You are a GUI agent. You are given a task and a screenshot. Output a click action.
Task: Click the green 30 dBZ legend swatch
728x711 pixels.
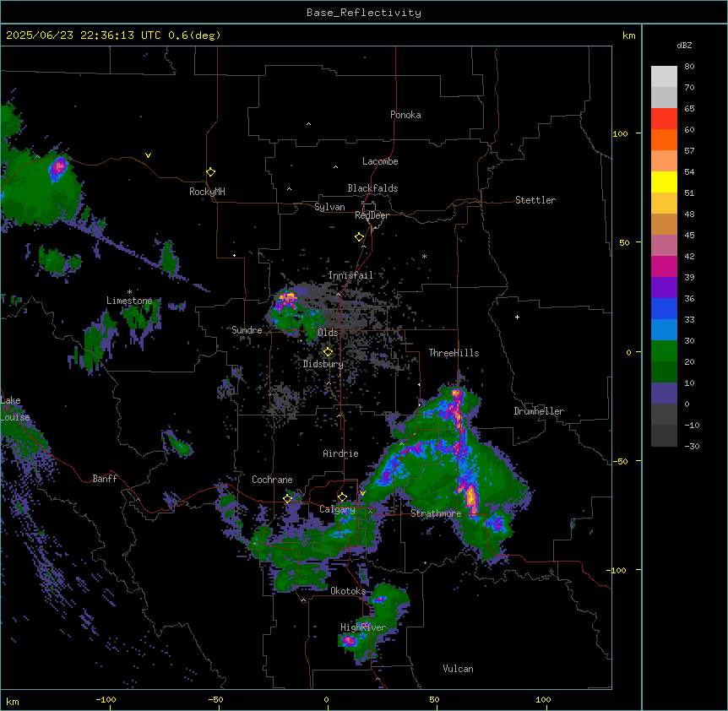(x=664, y=351)
